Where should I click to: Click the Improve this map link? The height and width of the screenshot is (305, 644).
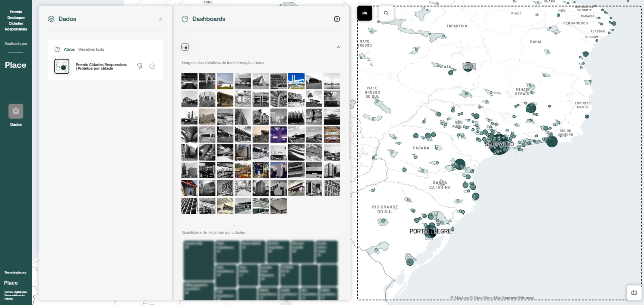518,298
